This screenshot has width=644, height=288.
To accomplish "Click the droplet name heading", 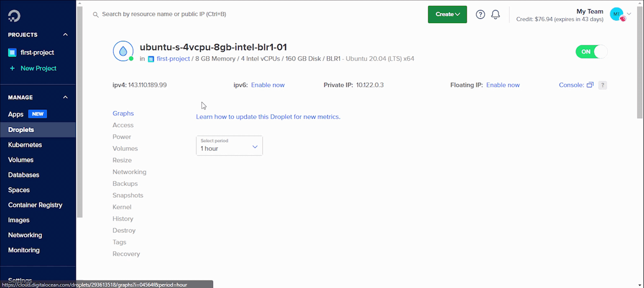I will (x=213, y=47).
